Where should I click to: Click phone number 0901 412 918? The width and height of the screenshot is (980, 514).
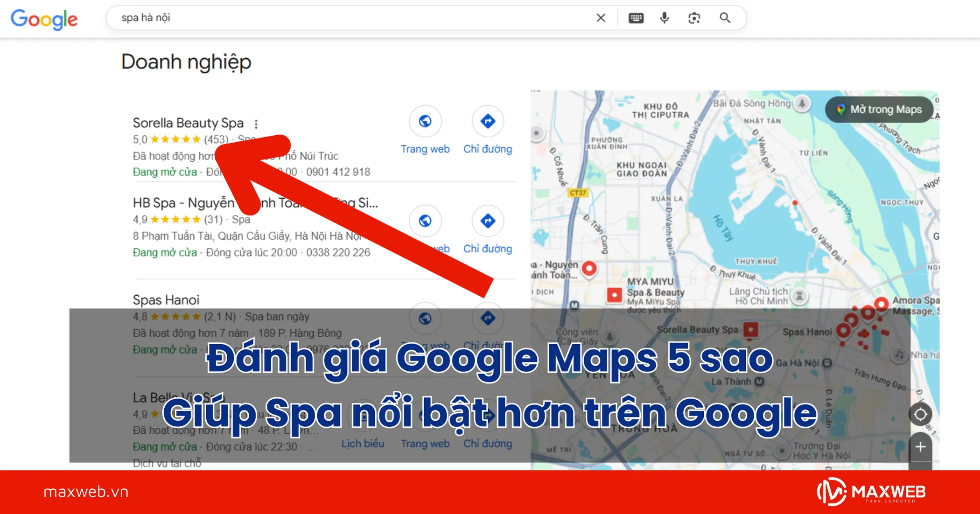338,172
